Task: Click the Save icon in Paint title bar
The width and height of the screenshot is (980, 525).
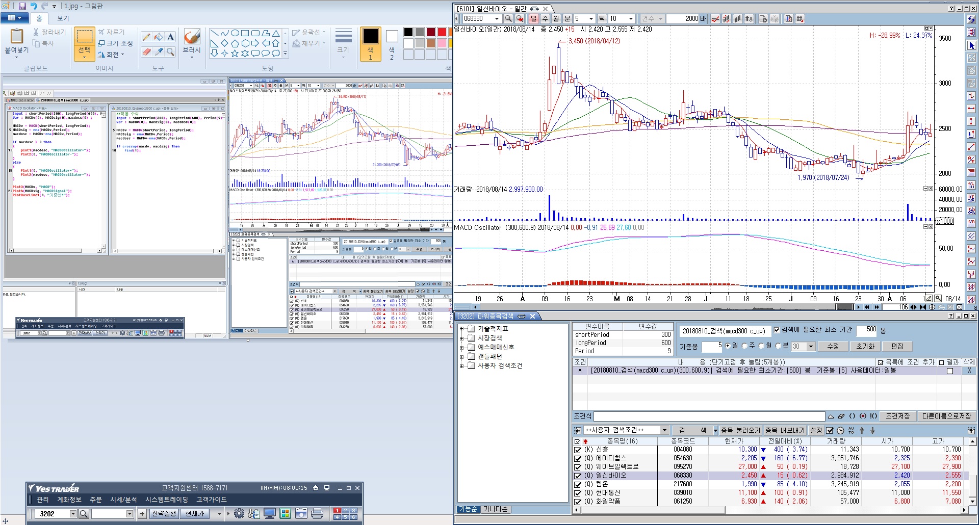Action: point(22,6)
